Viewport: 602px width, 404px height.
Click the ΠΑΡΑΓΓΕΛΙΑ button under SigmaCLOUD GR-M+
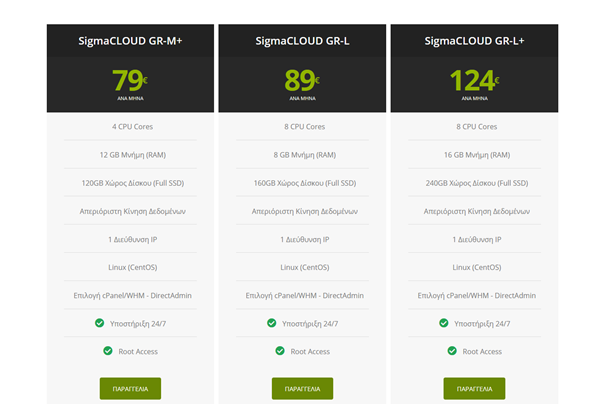[x=130, y=388]
